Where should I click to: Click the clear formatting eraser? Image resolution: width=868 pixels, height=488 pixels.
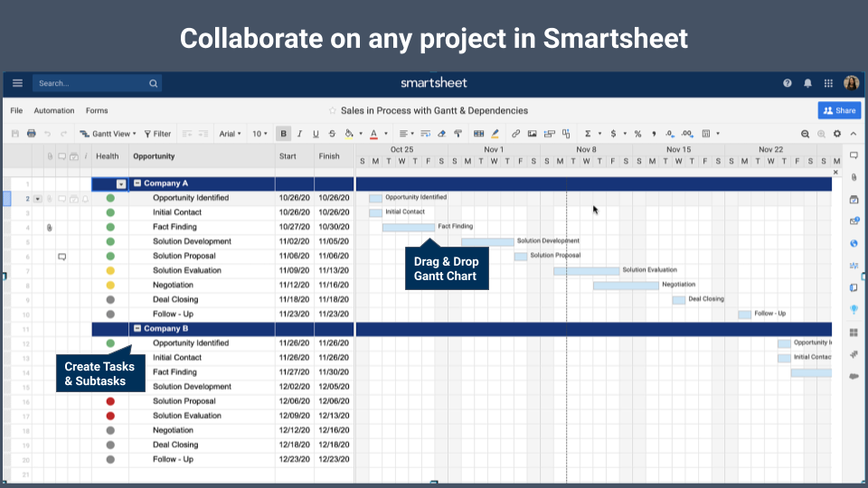click(441, 134)
